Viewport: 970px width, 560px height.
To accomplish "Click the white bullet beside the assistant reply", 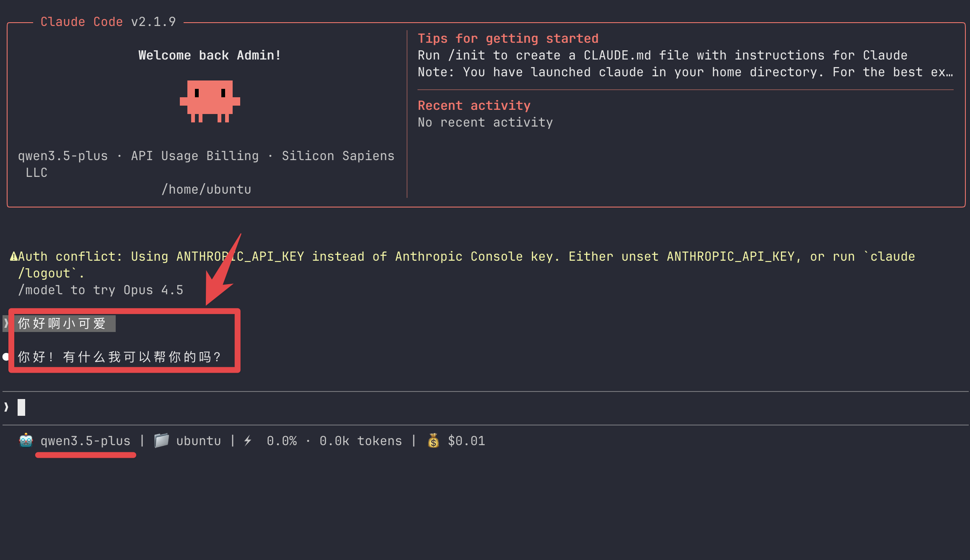I will (x=6, y=357).
